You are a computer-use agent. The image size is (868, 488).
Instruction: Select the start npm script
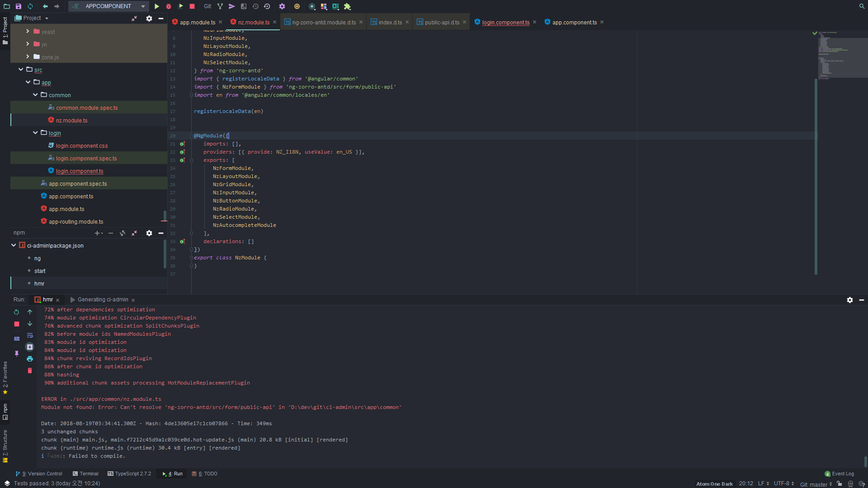[40, 271]
